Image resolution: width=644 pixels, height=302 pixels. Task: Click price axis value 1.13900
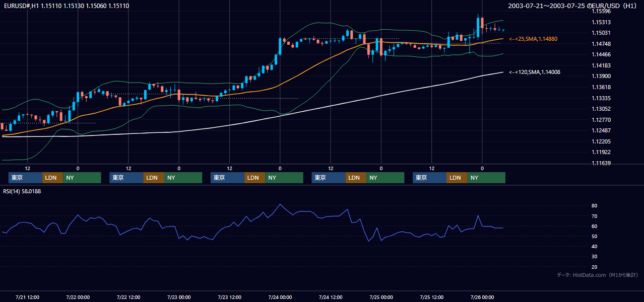pyautogui.click(x=601, y=76)
